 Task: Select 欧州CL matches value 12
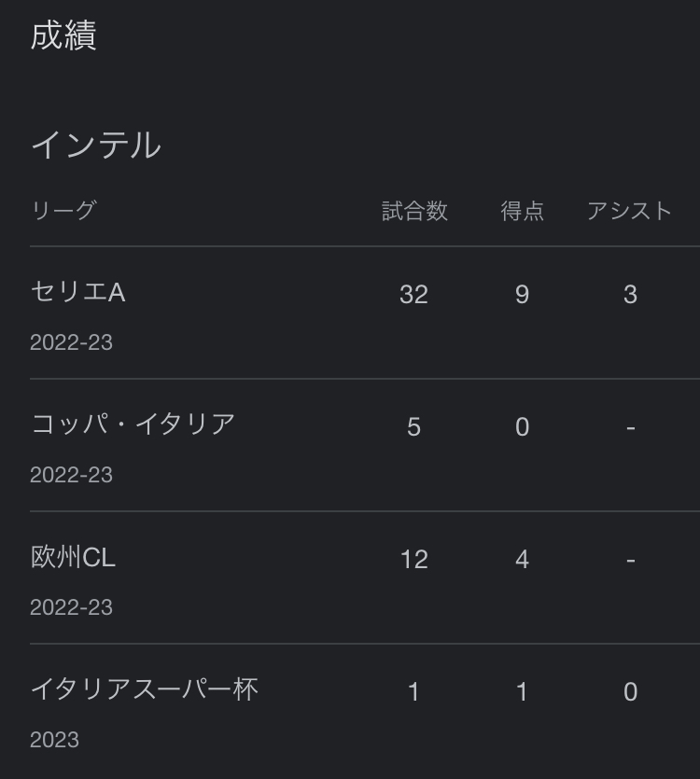click(x=413, y=560)
